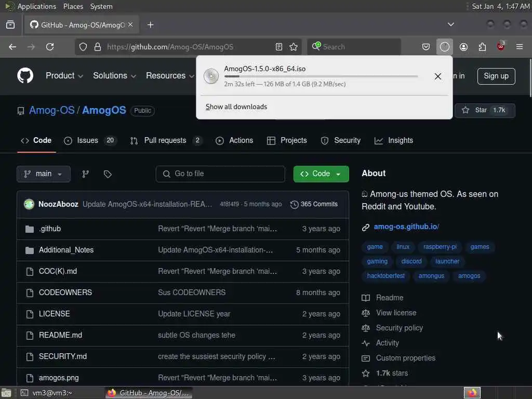532x399 pixels.
Task: Expand the Product navigation dropdown
Action: (64, 75)
